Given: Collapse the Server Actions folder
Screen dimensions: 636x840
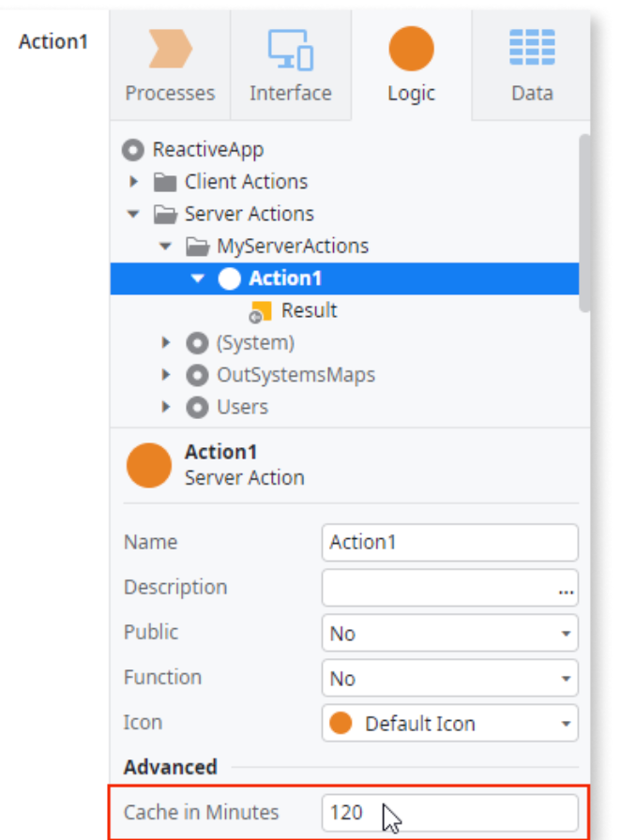Looking at the screenshot, I should [133, 215].
